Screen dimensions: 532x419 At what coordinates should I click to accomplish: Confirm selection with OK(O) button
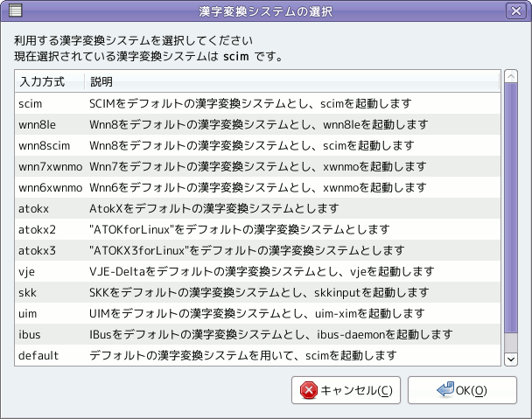point(462,390)
